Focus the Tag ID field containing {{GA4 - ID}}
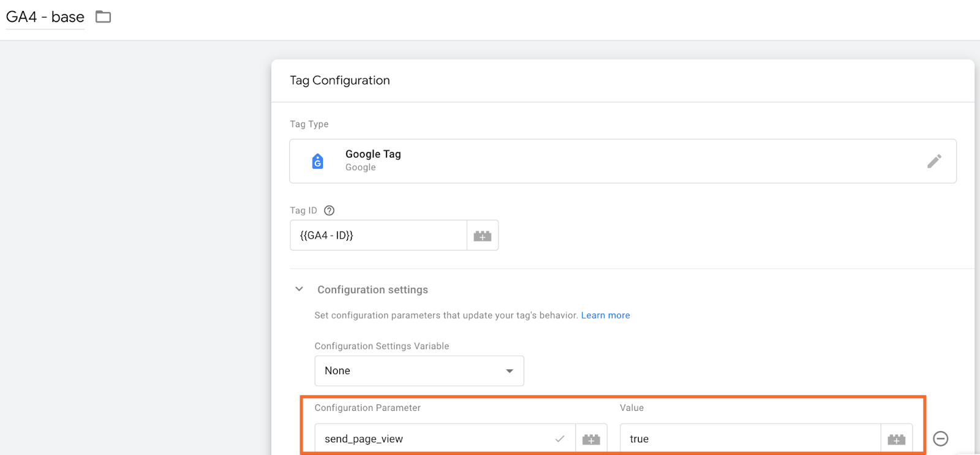980x455 pixels. (379, 236)
